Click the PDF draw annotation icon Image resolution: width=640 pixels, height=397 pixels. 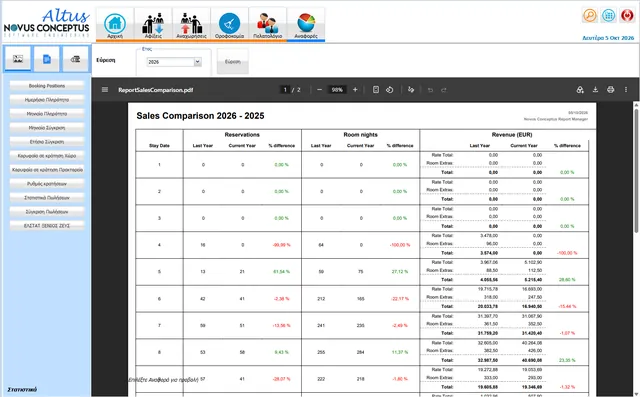[411, 90]
